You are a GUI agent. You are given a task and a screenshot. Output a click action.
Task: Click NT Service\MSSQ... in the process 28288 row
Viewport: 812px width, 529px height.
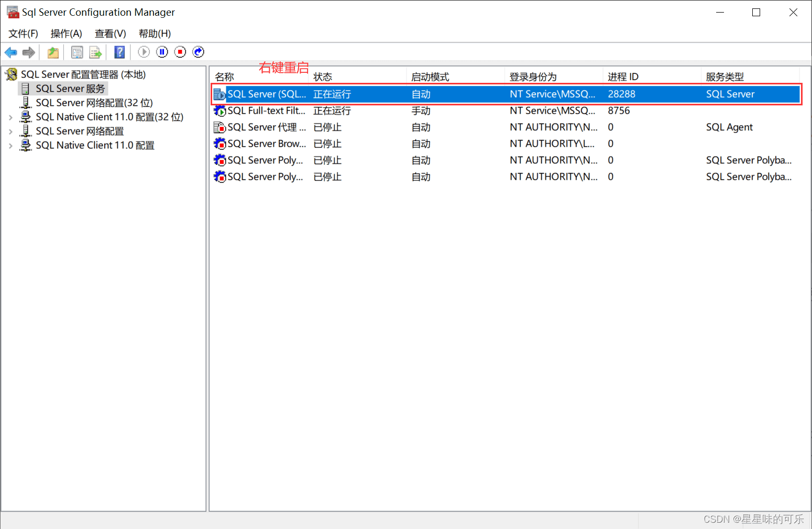pyautogui.click(x=553, y=94)
